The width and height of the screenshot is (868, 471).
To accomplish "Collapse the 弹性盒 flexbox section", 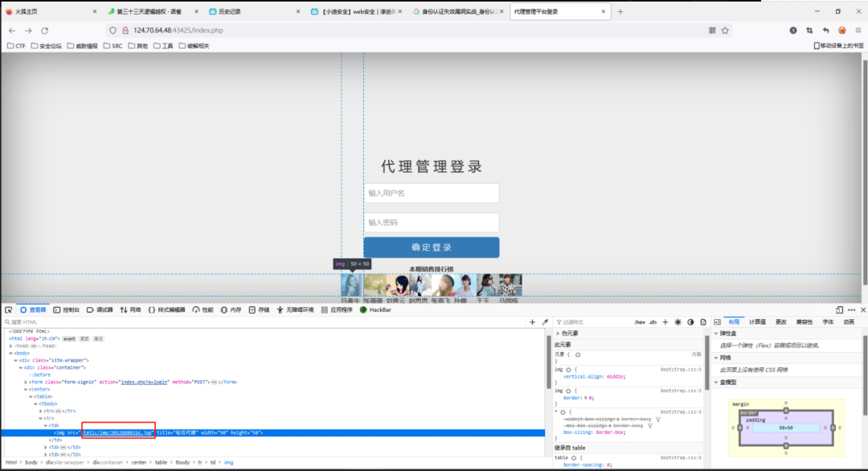I will (x=716, y=334).
